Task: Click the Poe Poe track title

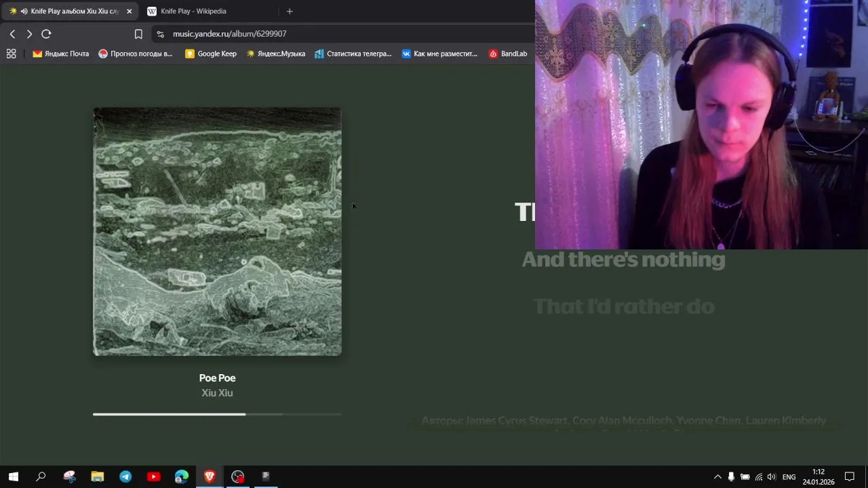Action: (217, 378)
